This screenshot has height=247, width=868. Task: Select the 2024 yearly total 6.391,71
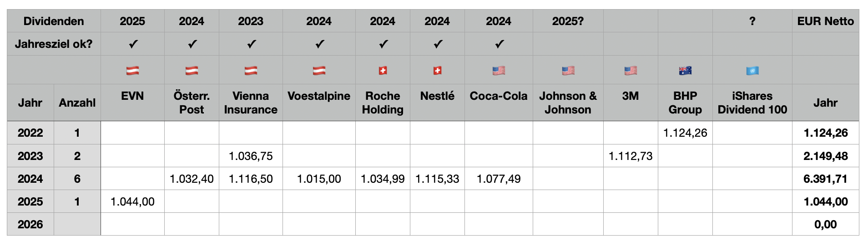(x=825, y=179)
